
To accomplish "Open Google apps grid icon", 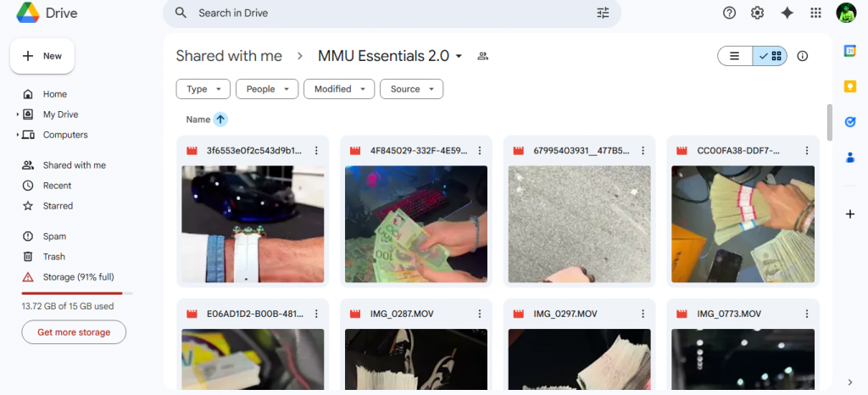I will click(x=815, y=13).
